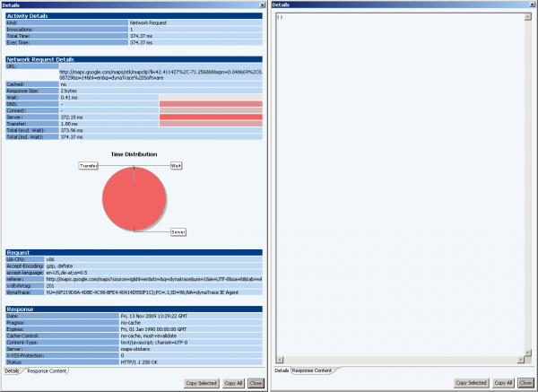
Task: Switch to Details tab in left dialog
Action: [13, 370]
